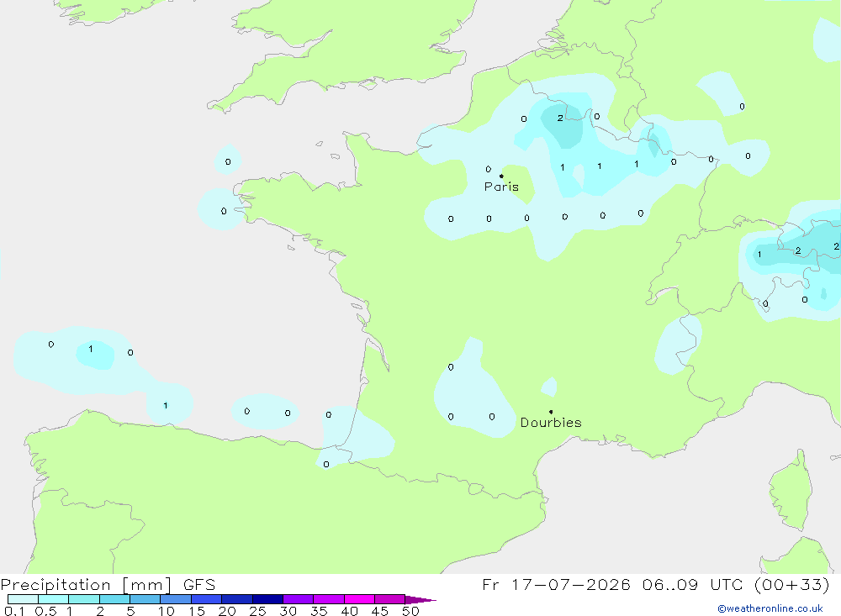Click the Paris city label
841x616 pixels.
click(501, 187)
